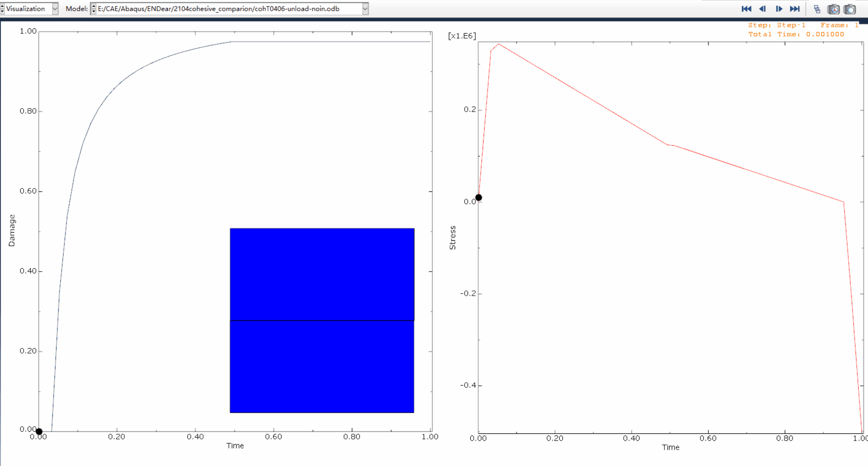Click the 'Time' label under Damage plot
This screenshot has width=868, height=466.
235,446
